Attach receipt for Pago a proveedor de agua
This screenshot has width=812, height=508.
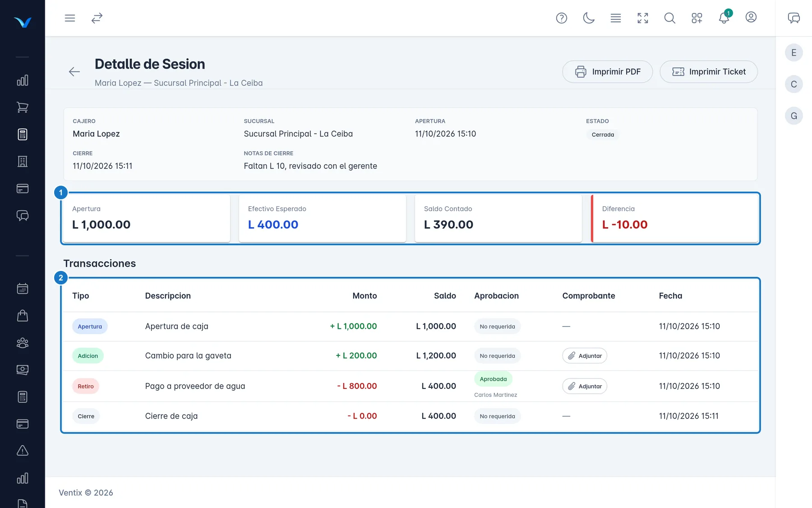point(585,386)
